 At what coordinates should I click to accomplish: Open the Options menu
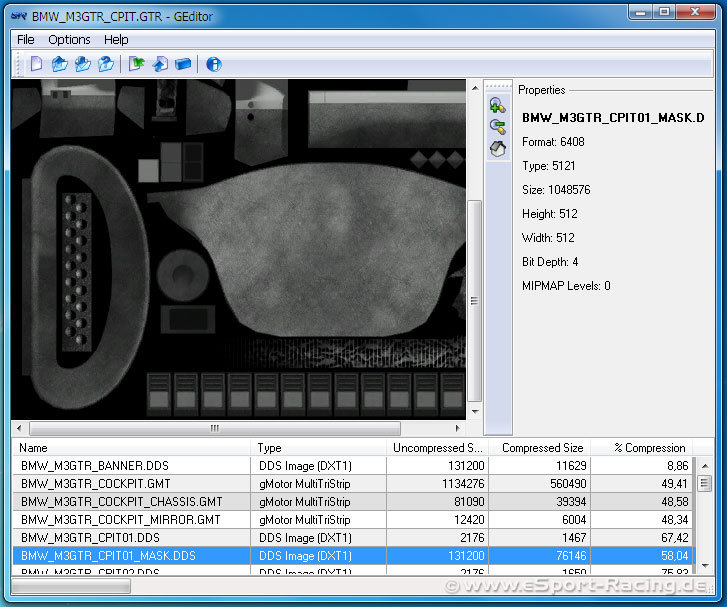tap(69, 40)
